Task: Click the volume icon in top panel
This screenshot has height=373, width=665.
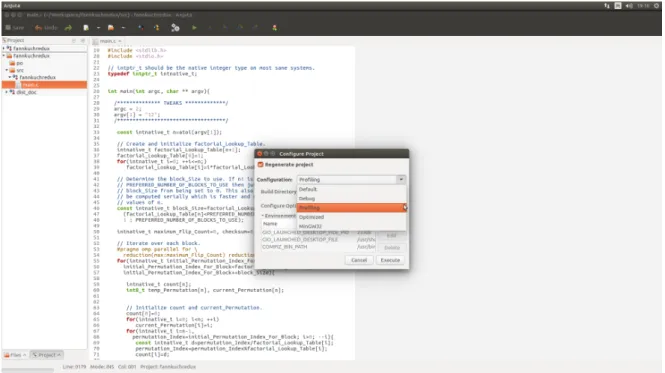Action: (629, 6)
